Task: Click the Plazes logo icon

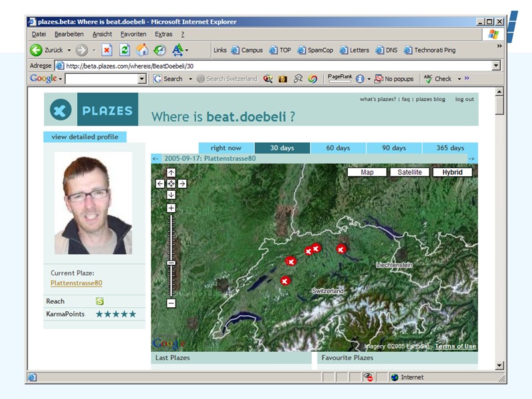Action: click(61, 110)
